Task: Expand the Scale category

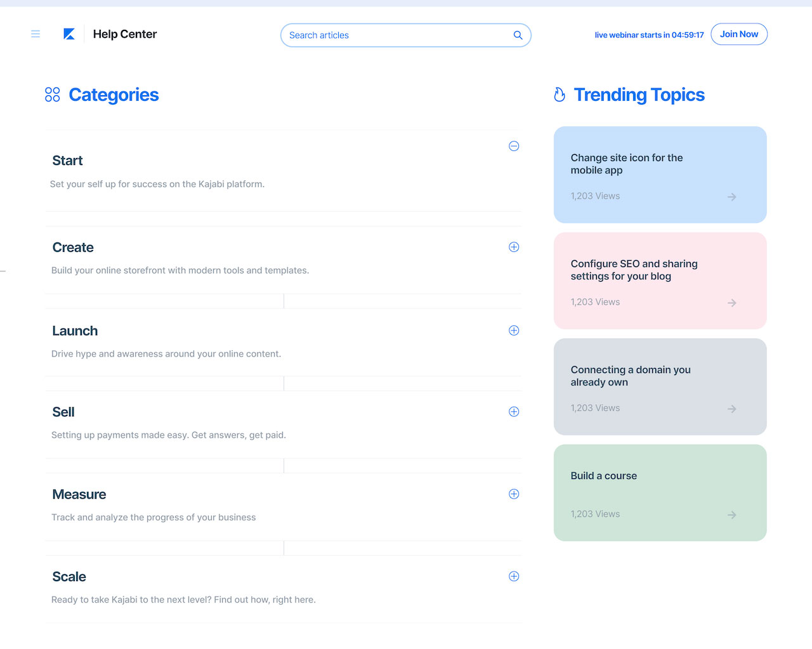Action: click(514, 577)
